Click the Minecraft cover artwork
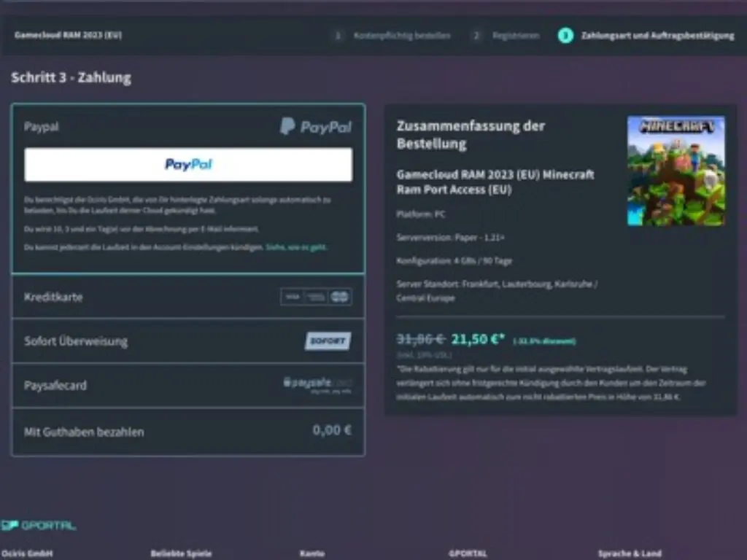This screenshot has height=560, width=747. click(676, 171)
